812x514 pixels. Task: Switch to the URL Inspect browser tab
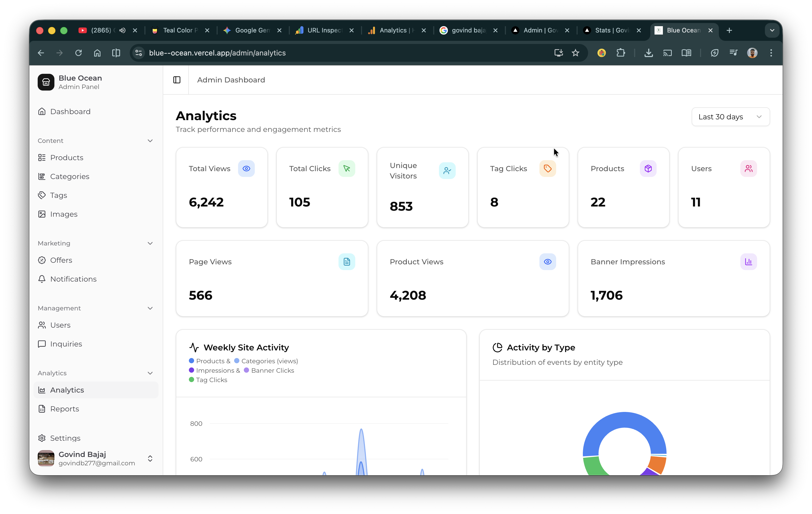pyautogui.click(x=324, y=30)
